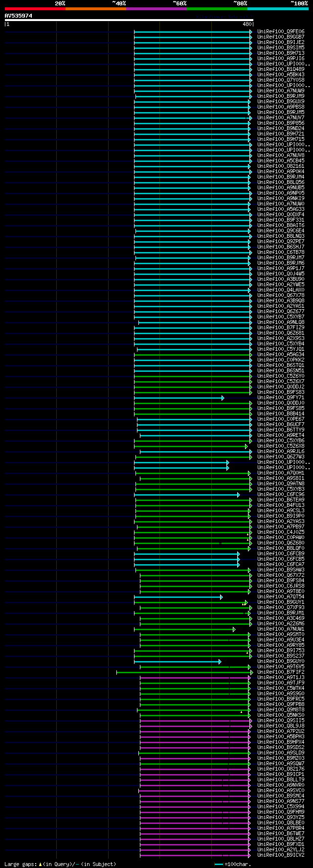This screenshot has height=868, width=313.
Task: Open hit UniRef100_A9PJI6
Action: [281, 59]
